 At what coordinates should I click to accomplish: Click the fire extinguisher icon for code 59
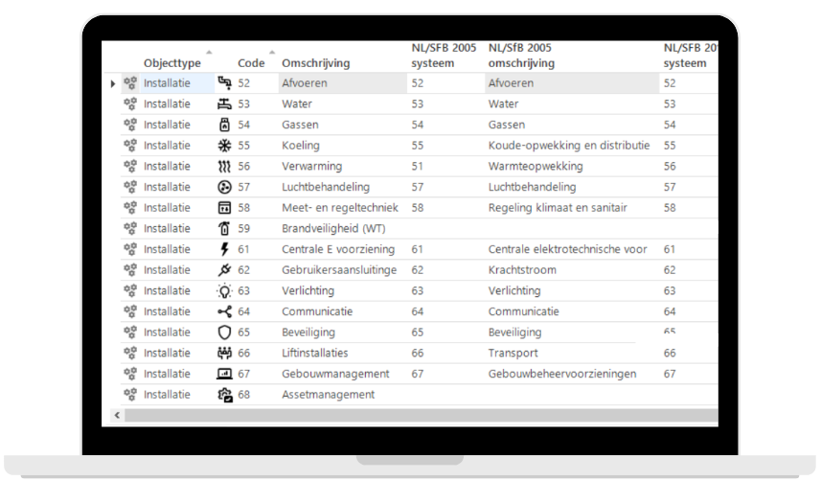pyautogui.click(x=225, y=229)
